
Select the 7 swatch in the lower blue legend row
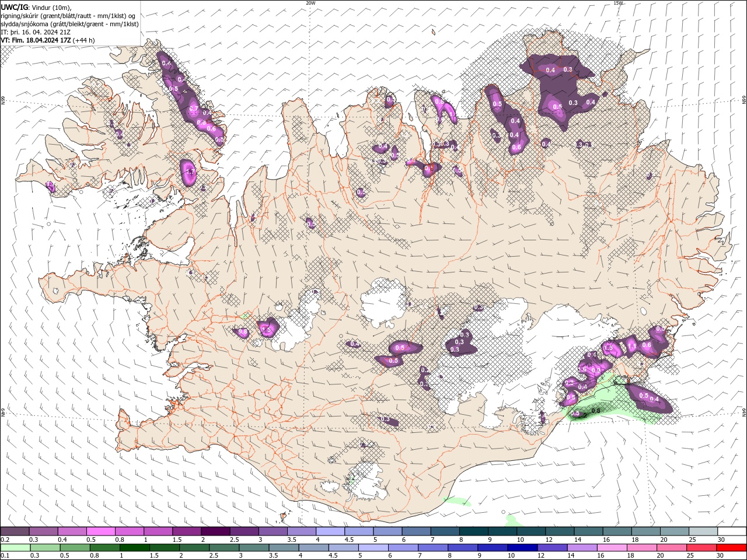pos(433,548)
